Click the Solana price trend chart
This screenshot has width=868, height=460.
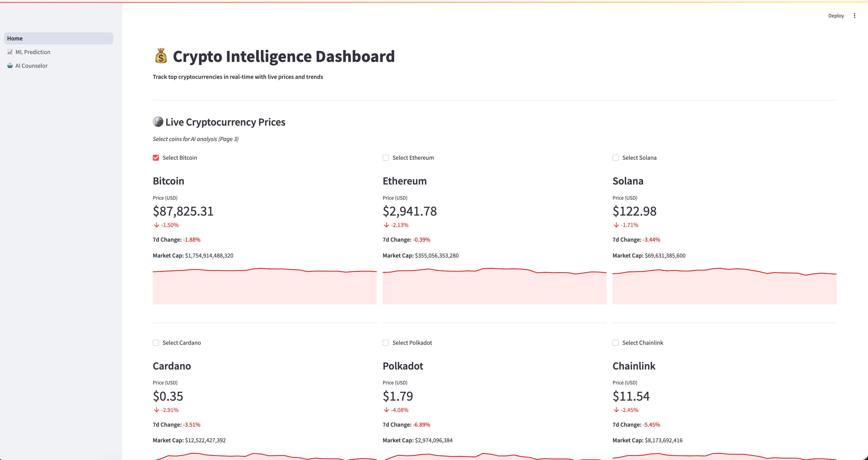(x=724, y=286)
